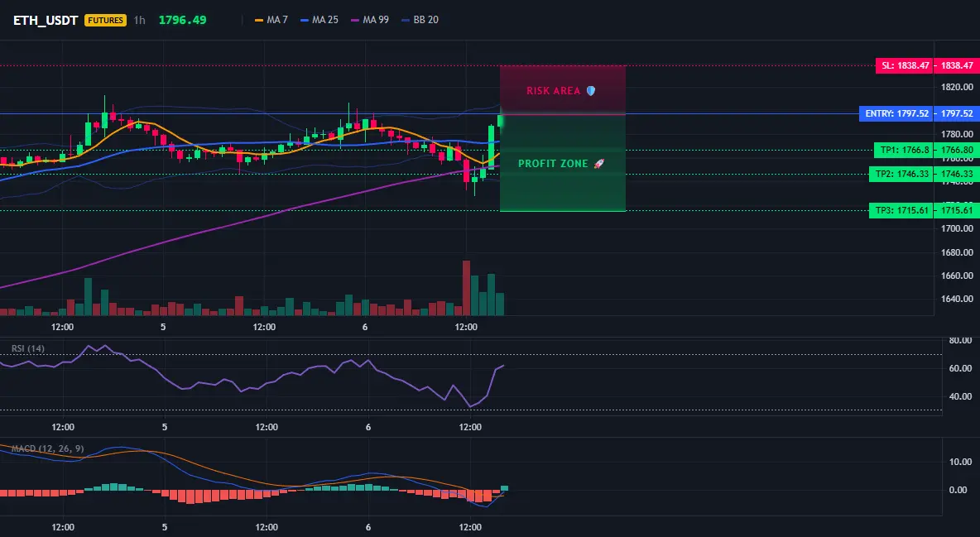
Task: Click the 1680.00 price axis value
Action: (957, 252)
